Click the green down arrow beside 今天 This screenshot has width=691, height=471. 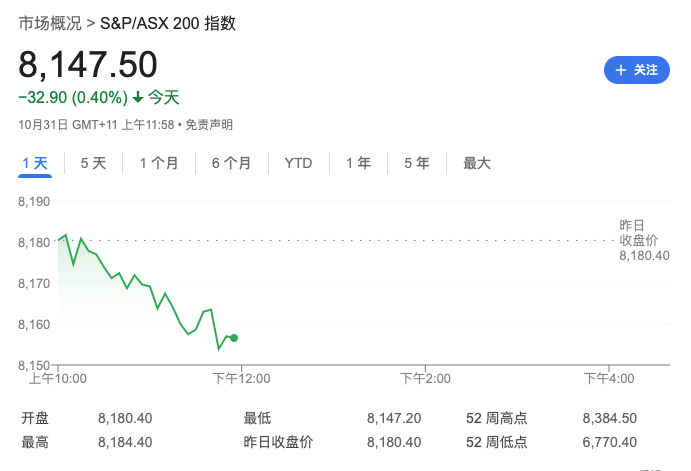[x=138, y=98]
